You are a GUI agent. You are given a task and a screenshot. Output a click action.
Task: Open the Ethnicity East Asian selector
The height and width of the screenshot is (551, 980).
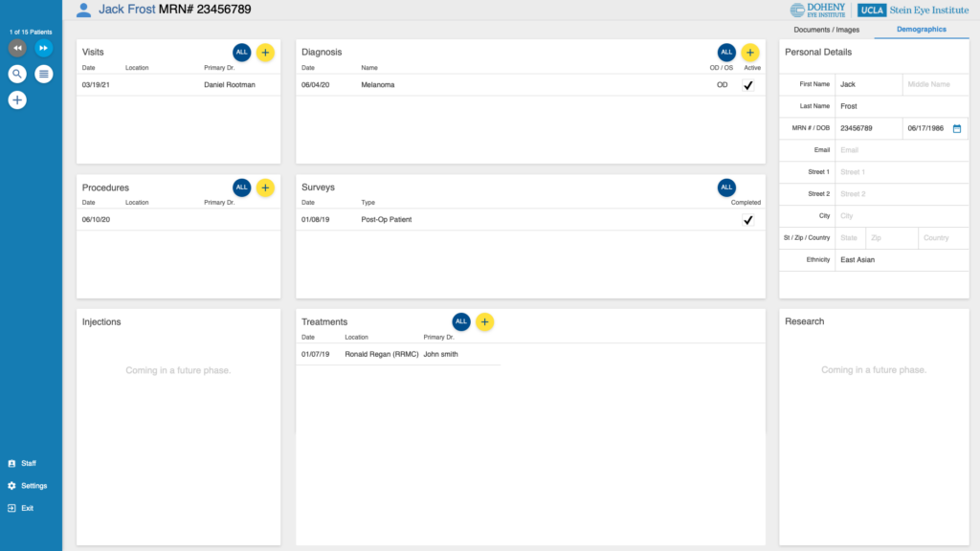point(900,259)
